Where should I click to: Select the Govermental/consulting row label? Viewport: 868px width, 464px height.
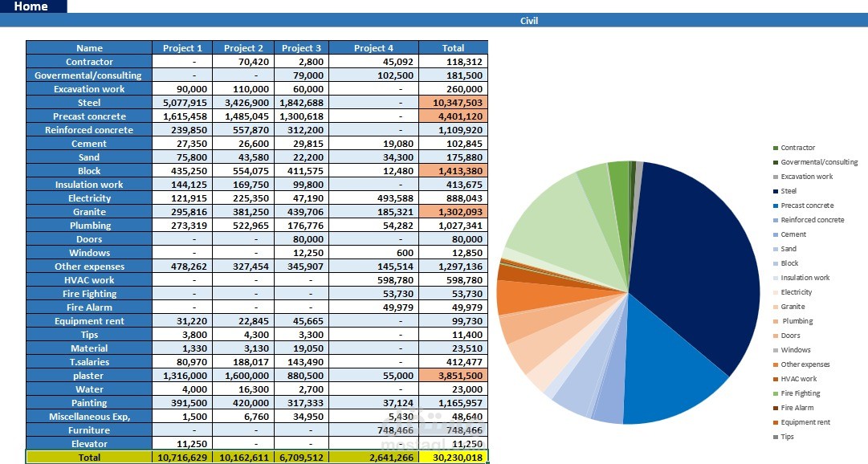point(89,75)
